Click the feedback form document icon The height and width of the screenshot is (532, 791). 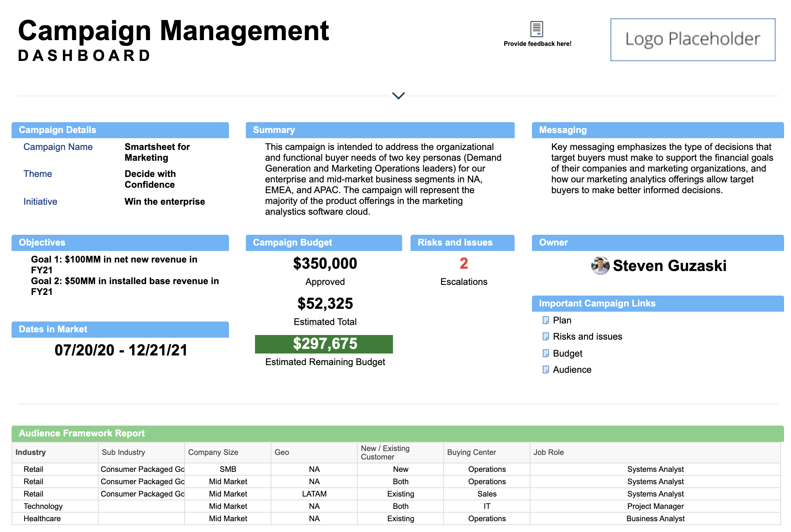pos(537,29)
